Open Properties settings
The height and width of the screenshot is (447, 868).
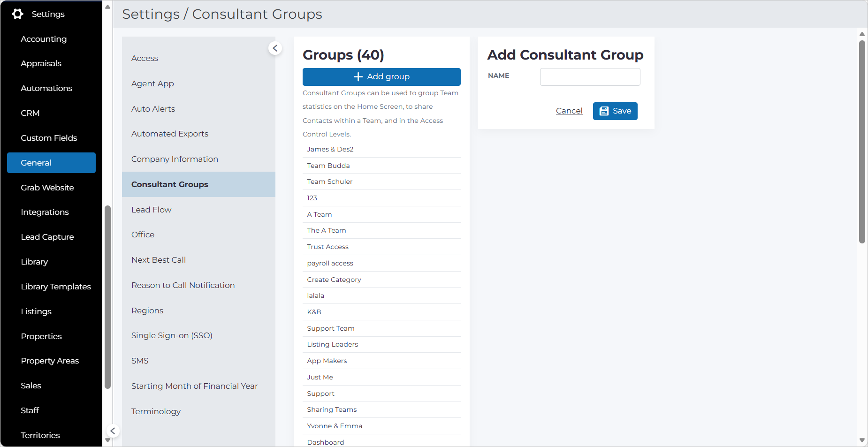pos(41,336)
